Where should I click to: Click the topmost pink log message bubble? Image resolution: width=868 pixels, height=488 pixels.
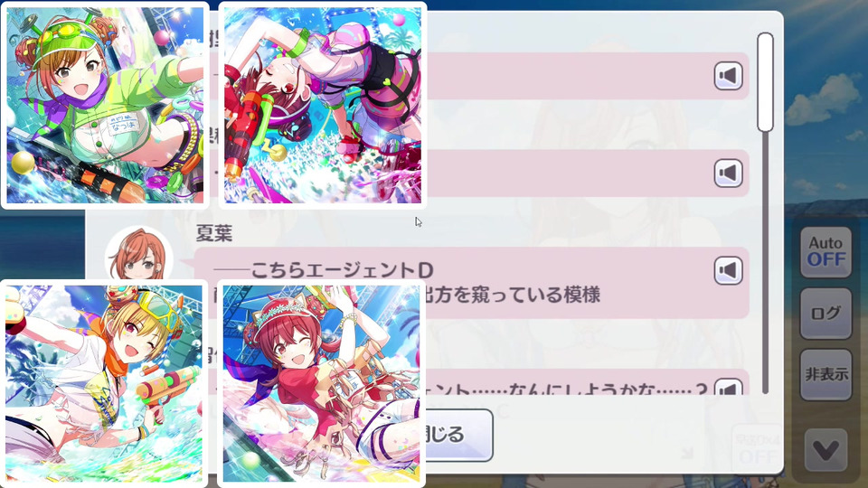pos(587,76)
